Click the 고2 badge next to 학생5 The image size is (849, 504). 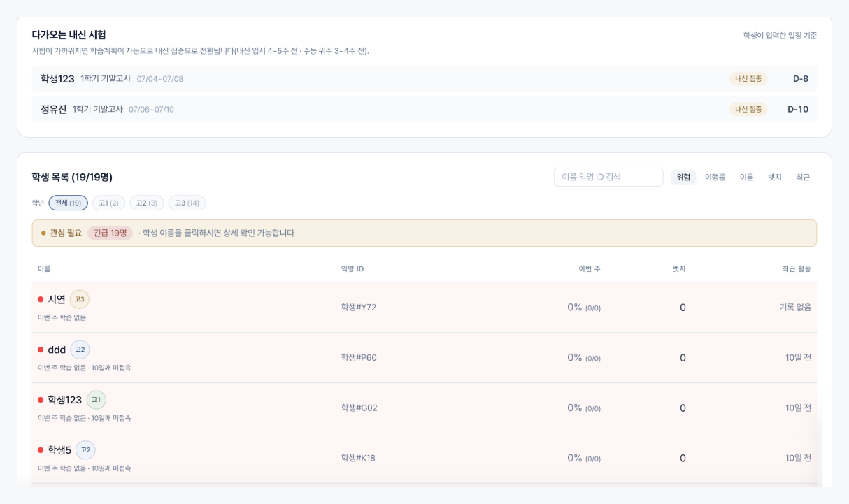click(85, 450)
